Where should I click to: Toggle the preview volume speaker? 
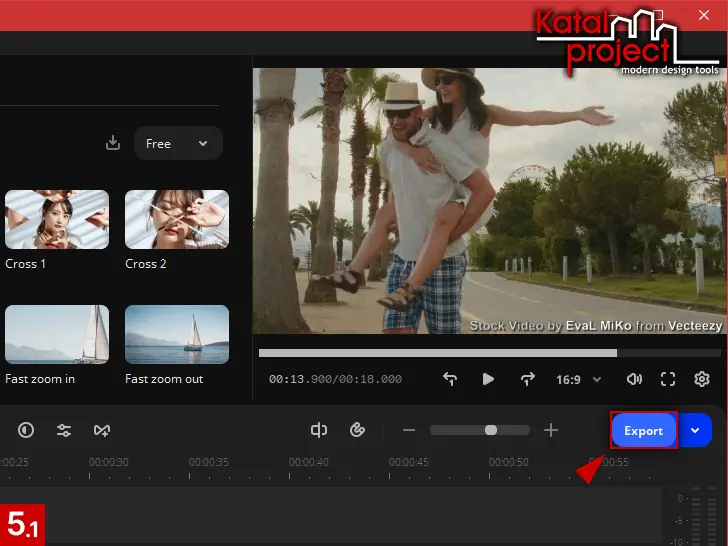click(x=633, y=379)
